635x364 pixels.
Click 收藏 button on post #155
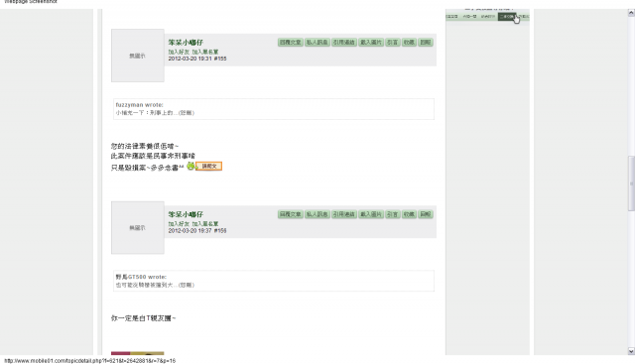(x=409, y=42)
